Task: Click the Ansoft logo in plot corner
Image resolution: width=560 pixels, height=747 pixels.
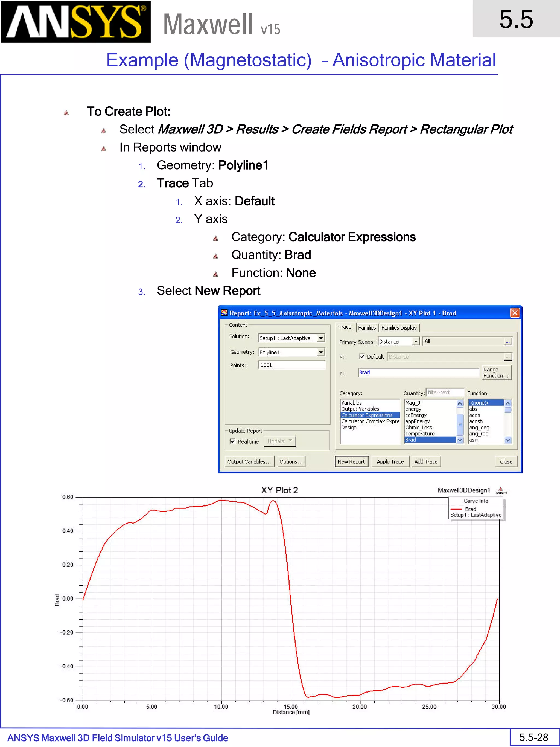Action: [501, 490]
